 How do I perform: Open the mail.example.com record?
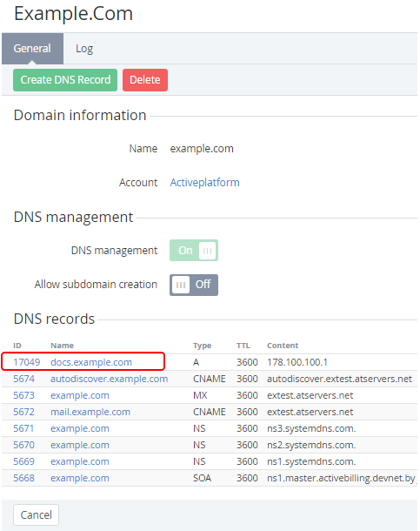(90, 412)
